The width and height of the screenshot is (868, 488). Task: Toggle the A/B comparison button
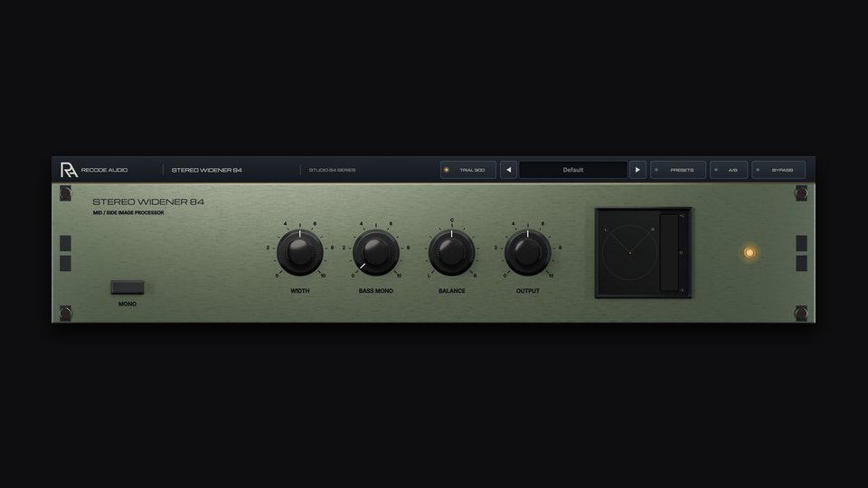click(729, 170)
